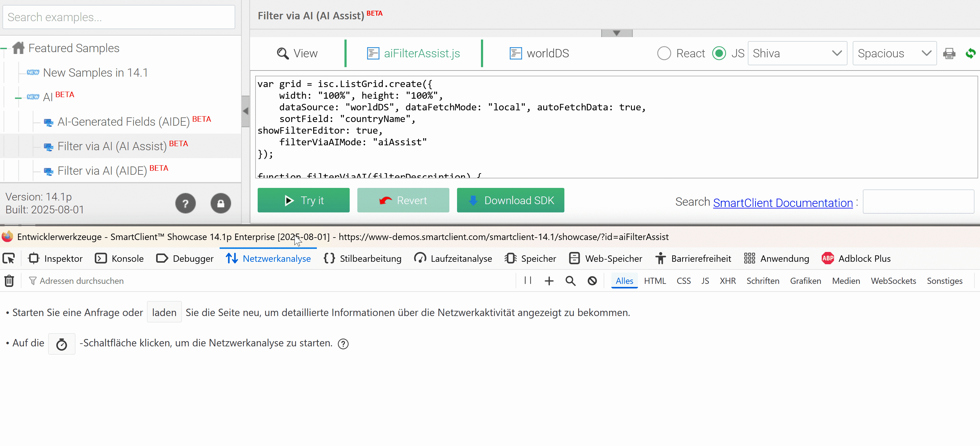The width and height of the screenshot is (980, 446).
Task: Select the Alles filter
Action: 624,281
